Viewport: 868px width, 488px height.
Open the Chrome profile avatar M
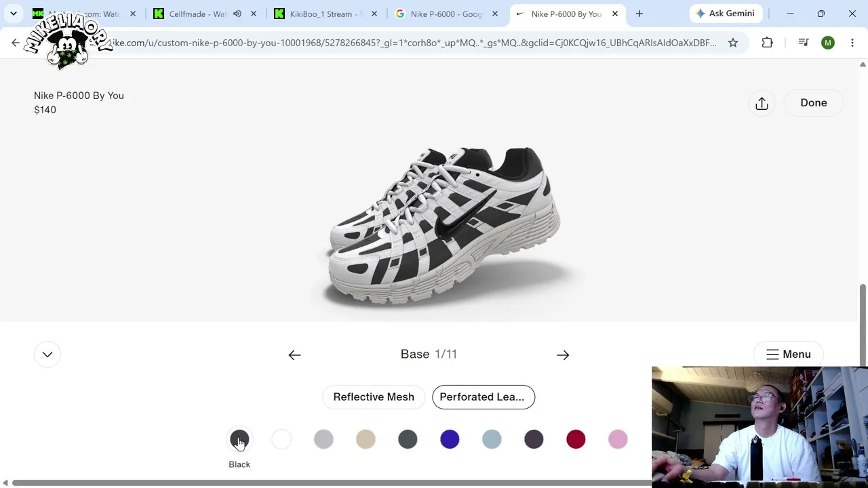coord(828,43)
